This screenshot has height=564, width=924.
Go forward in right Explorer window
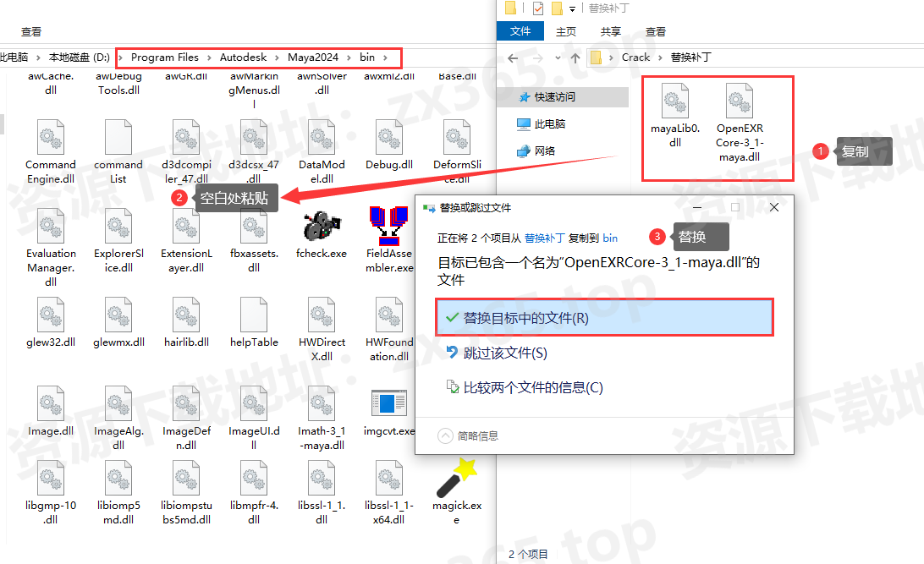point(537,57)
